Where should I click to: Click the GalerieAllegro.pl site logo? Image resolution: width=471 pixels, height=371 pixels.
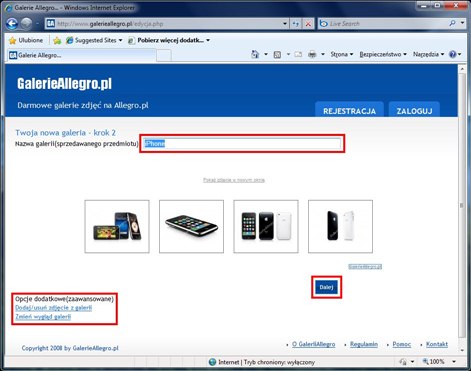[64, 83]
